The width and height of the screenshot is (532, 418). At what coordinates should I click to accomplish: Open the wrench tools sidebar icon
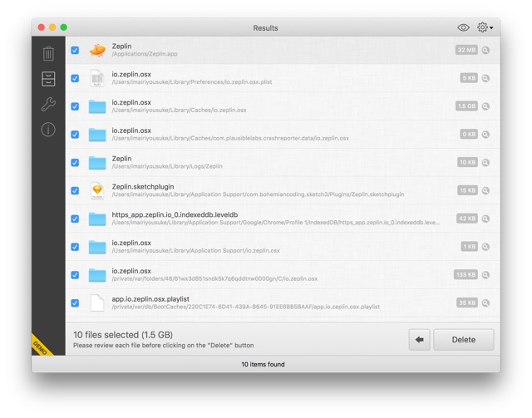point(48,104)
